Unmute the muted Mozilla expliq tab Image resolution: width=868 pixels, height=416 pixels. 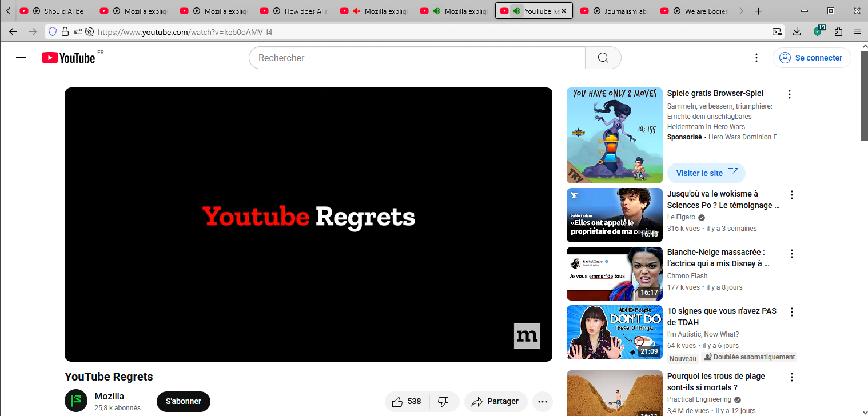(357, 11)
